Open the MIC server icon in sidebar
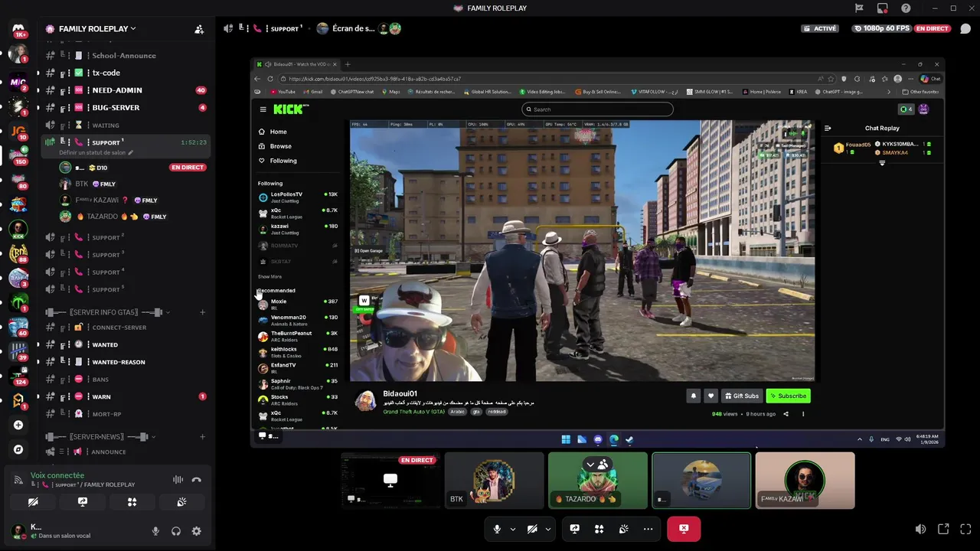980x551 pixels. point(18,83)
